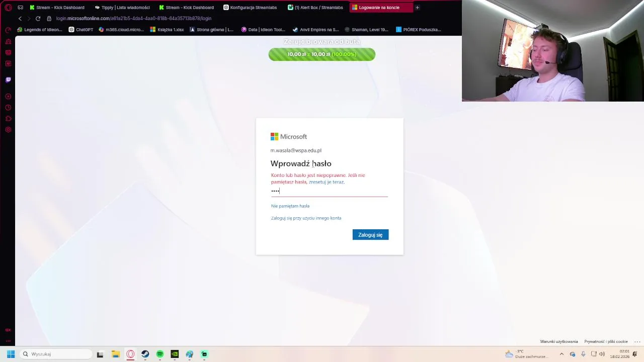Show hidden tray icons chevron
The height and width of the screenshot is (362, 644).
coord(561,354)
